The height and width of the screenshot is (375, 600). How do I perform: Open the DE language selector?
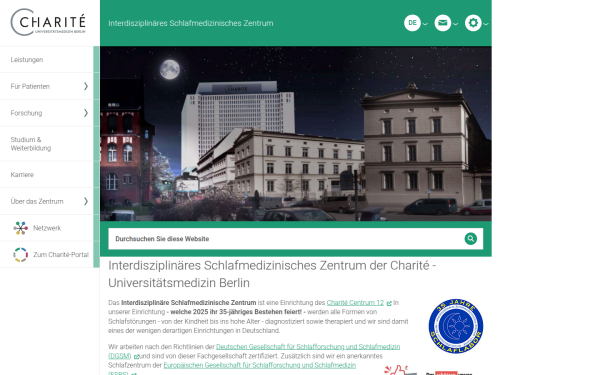click(412, 23)
